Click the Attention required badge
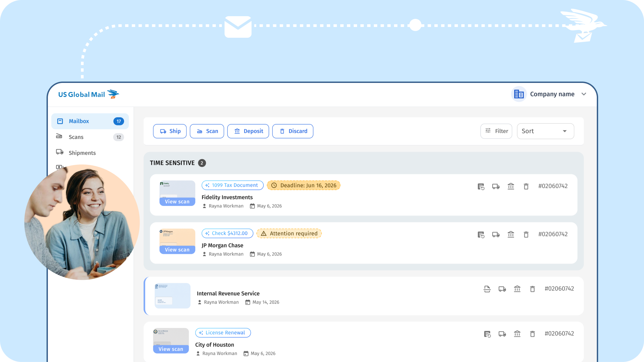 point(289,233)
